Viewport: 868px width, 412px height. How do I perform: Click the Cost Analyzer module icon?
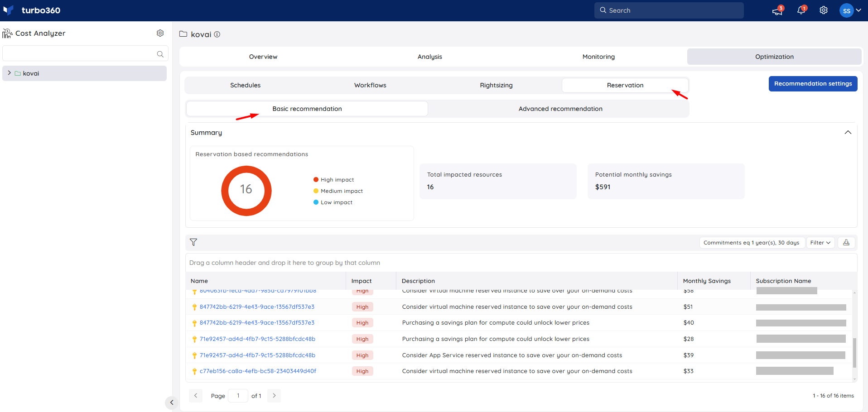(7, 33)
